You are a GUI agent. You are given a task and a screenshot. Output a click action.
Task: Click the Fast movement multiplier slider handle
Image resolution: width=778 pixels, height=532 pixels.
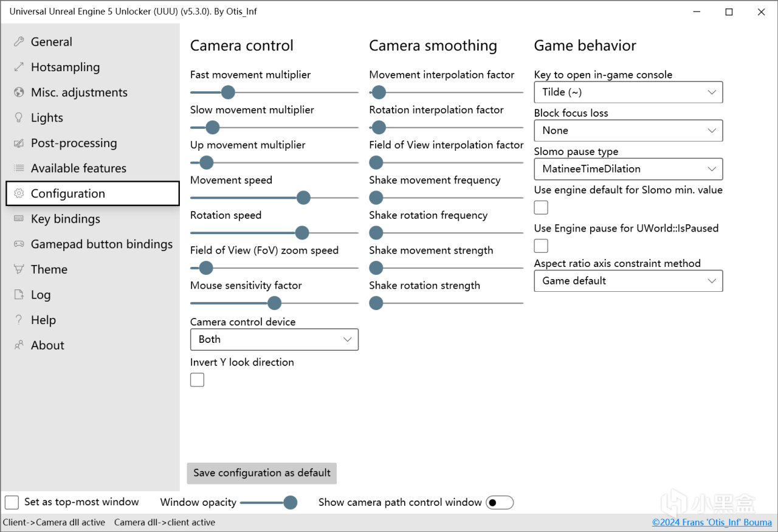(x=228, y=92)
